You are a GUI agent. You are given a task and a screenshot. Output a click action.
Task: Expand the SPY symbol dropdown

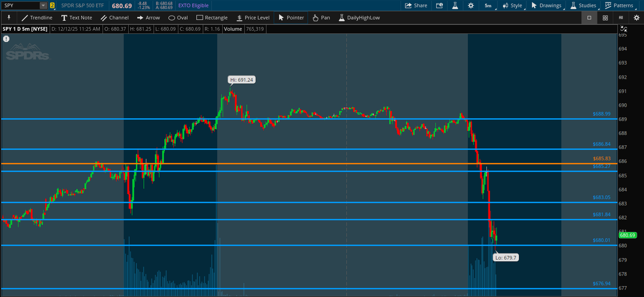pos(43,5)
